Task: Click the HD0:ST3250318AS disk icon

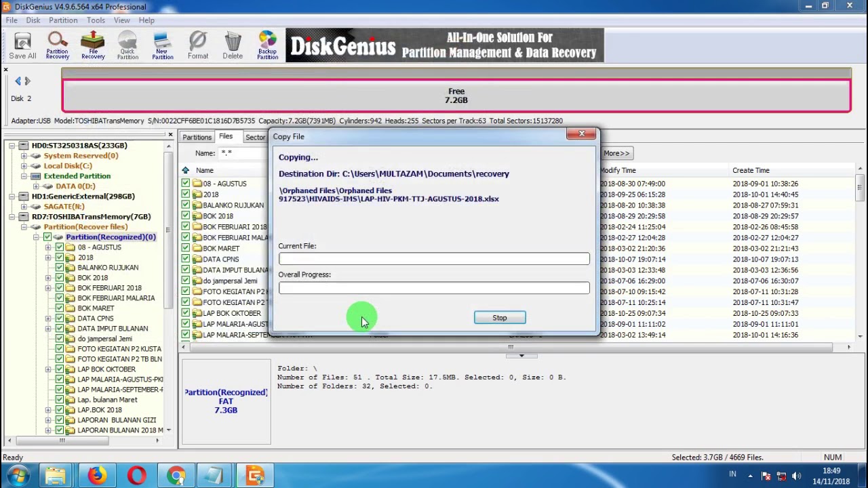Action: [24, 145]
